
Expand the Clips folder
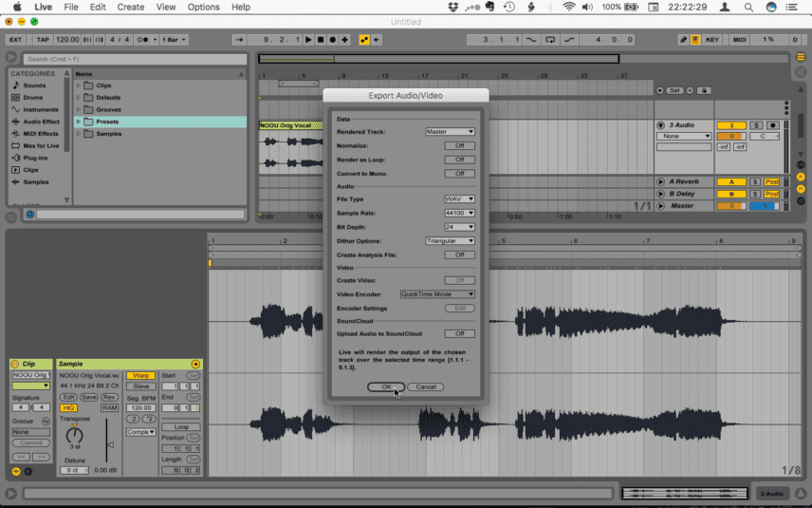[x=79, y=85]
